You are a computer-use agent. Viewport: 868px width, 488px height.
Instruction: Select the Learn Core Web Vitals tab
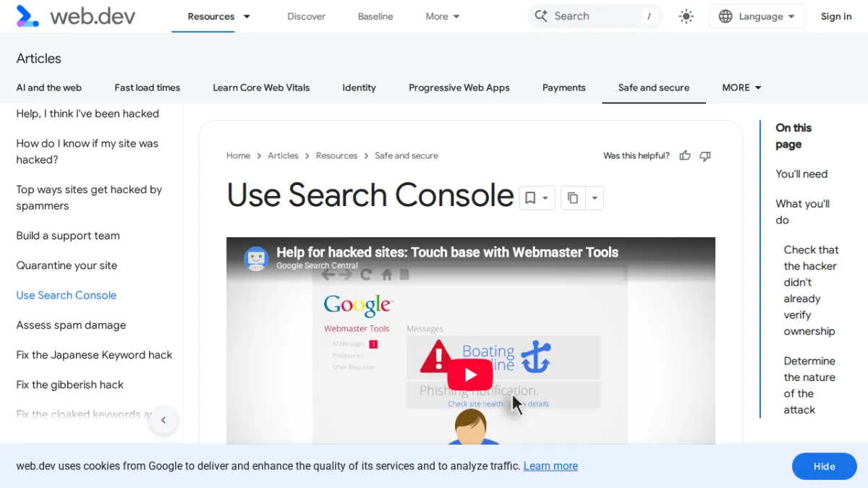coord(261,87)
